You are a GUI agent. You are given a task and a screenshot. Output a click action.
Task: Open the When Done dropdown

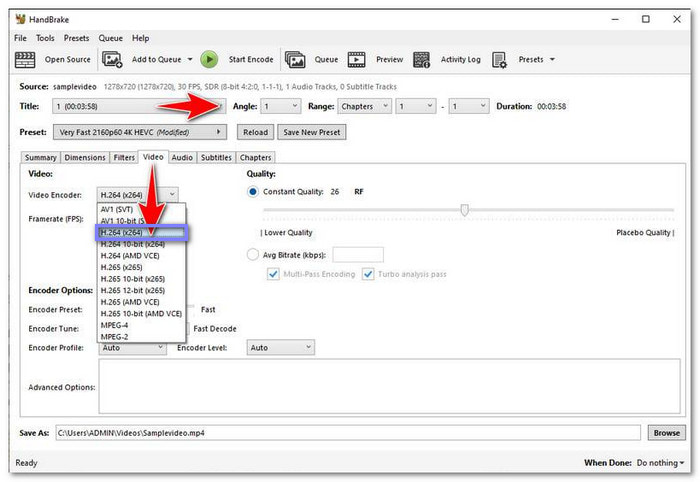coord(660,463)
